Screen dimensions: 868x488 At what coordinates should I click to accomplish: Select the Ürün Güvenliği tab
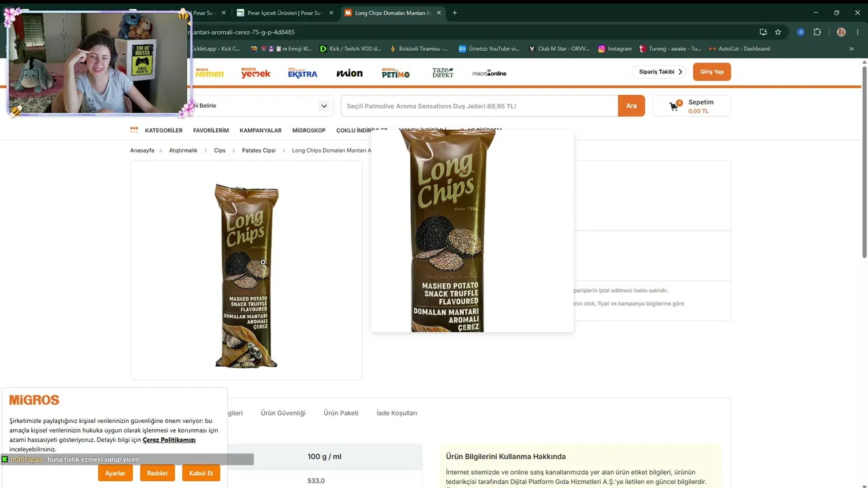[283, 413]
